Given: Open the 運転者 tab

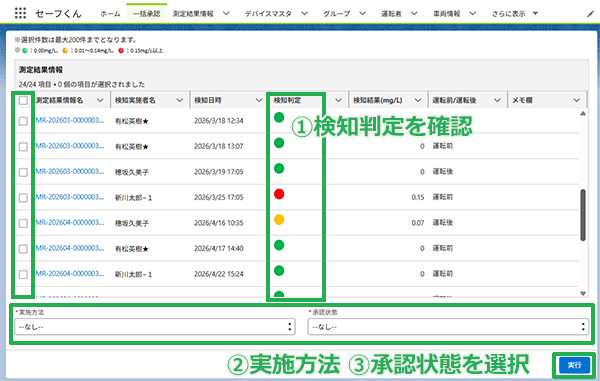Looking at the screenshot, I should click(x=391, y=14).
